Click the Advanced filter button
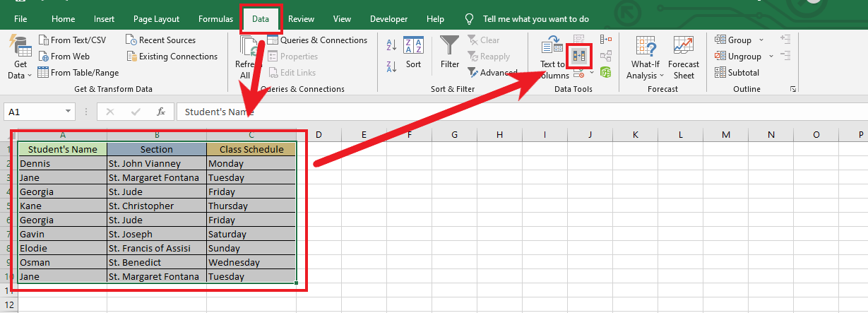Image resolution: width=868 pixels, height=313 pixels. [x=492, y=73]
